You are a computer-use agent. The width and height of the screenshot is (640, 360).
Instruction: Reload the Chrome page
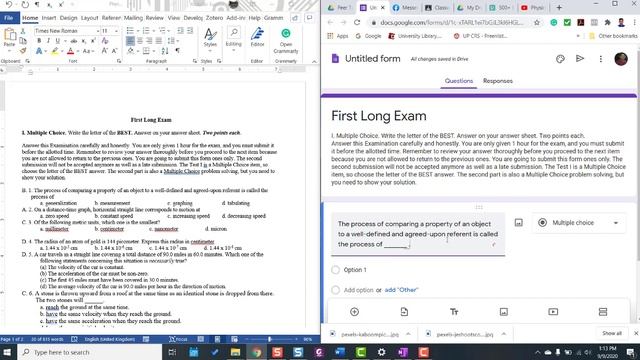click(x=357, y=22)
